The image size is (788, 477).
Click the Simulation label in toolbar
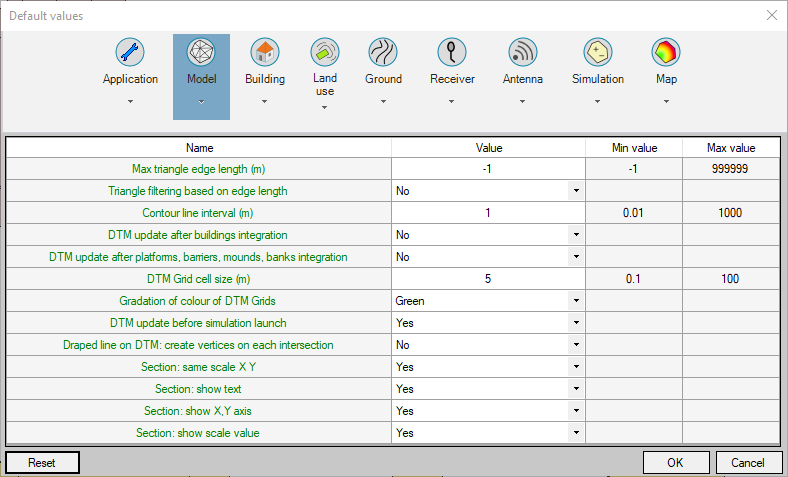598,79
